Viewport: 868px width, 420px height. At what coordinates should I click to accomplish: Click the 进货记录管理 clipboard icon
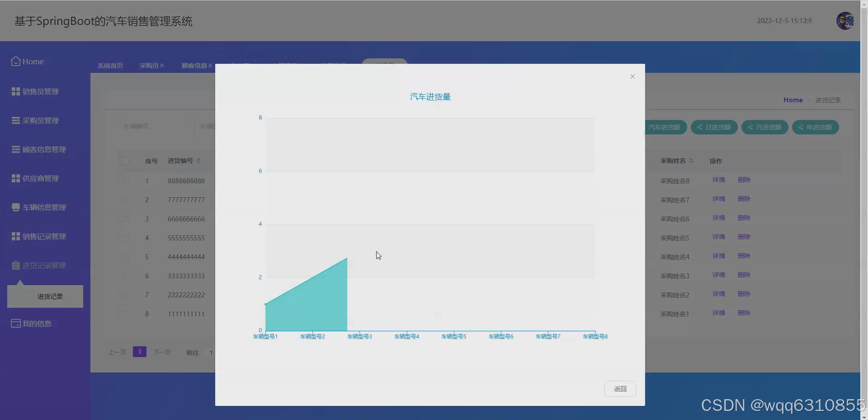(x=16, y=265)
